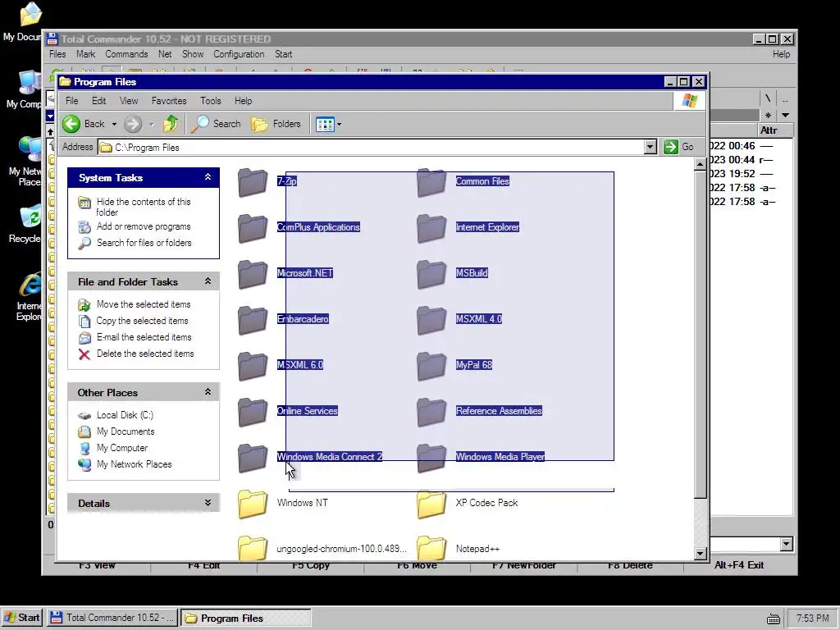Expand the Details panel
Image resolution: width=840 pixels, height=630 pixels.
coord(208,503)
